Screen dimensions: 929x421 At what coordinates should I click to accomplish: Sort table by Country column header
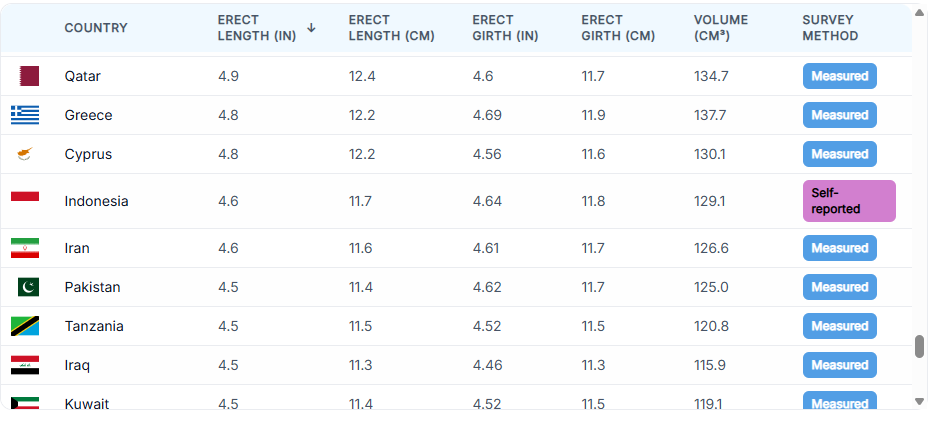[x=96, y=28]
